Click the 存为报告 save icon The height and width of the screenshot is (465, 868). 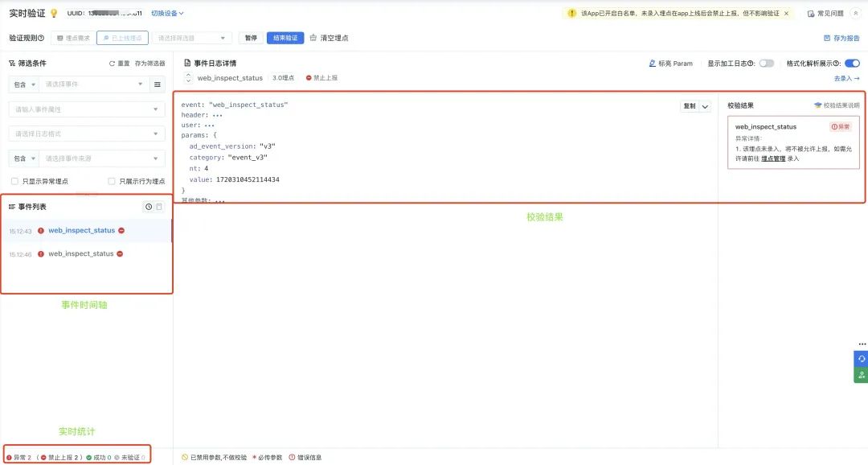tap(827, 39)
